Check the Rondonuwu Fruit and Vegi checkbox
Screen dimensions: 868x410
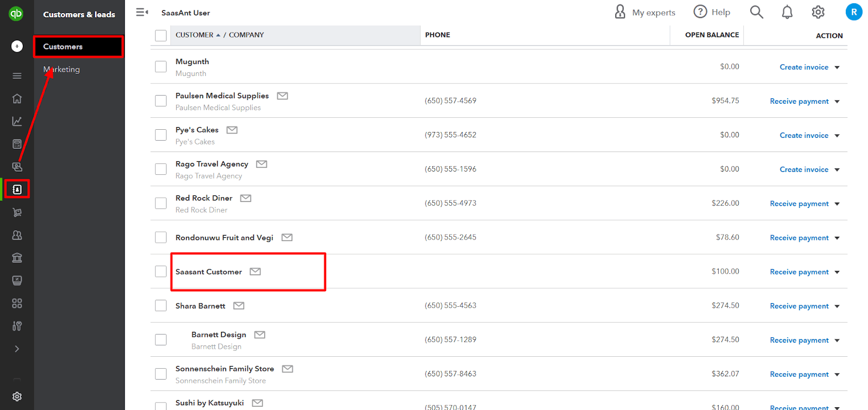click(x=161, y=237)
